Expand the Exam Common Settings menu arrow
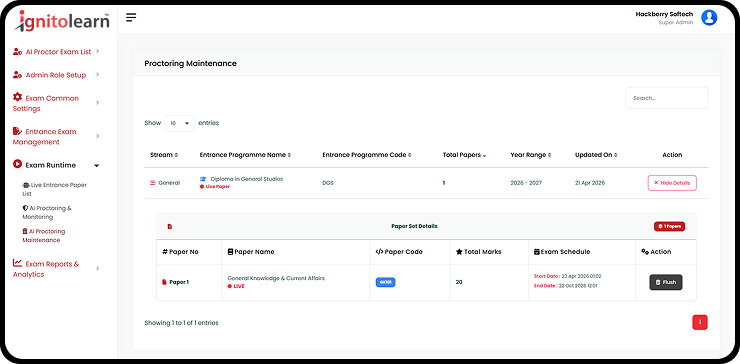This screenshot has height=364, width=740. click(x=98, y=103)
